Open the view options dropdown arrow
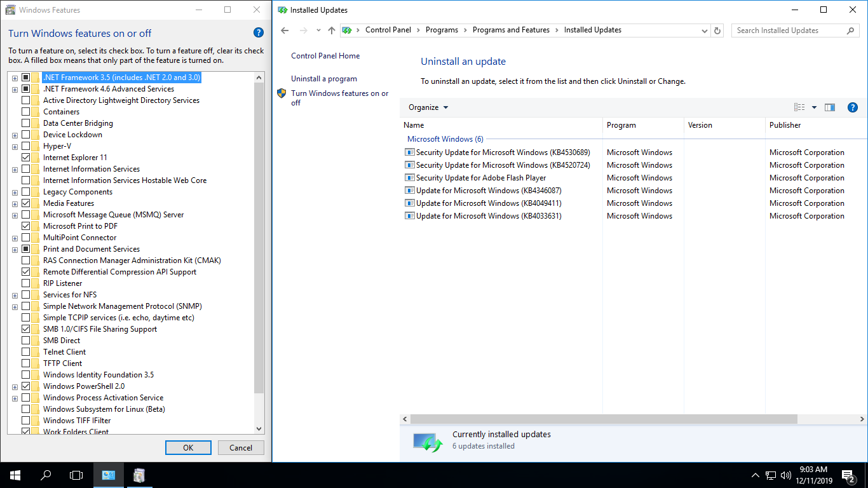The height and width of the screenshot is (488, 868). pos(814,107)
